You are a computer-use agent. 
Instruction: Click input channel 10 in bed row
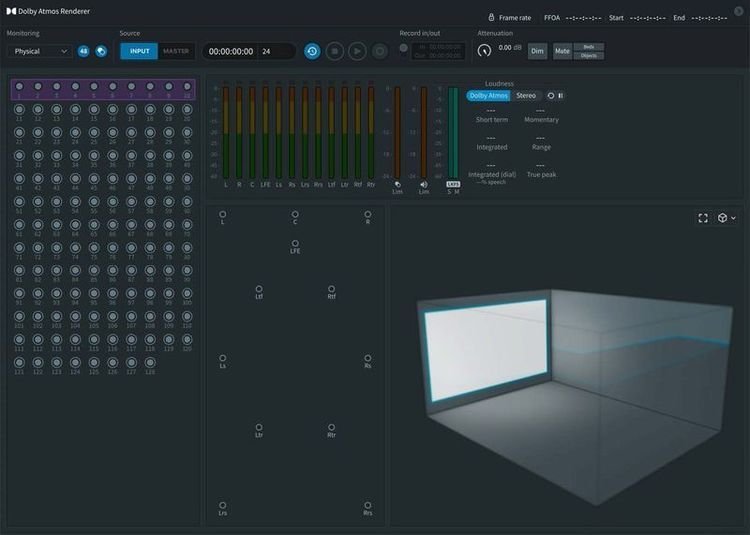(x=187, y=87)
